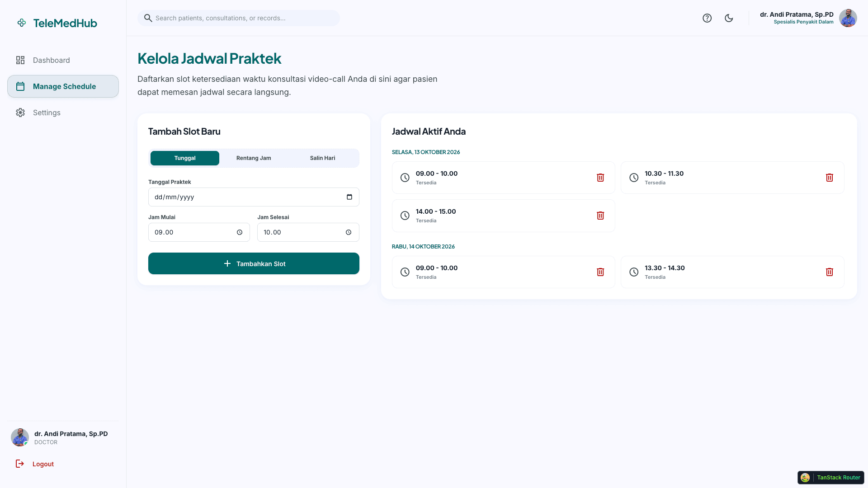This screenshot has height=488, width=868.
Task: Select the Tunggal tab
Action: click(x=185, y=158)
